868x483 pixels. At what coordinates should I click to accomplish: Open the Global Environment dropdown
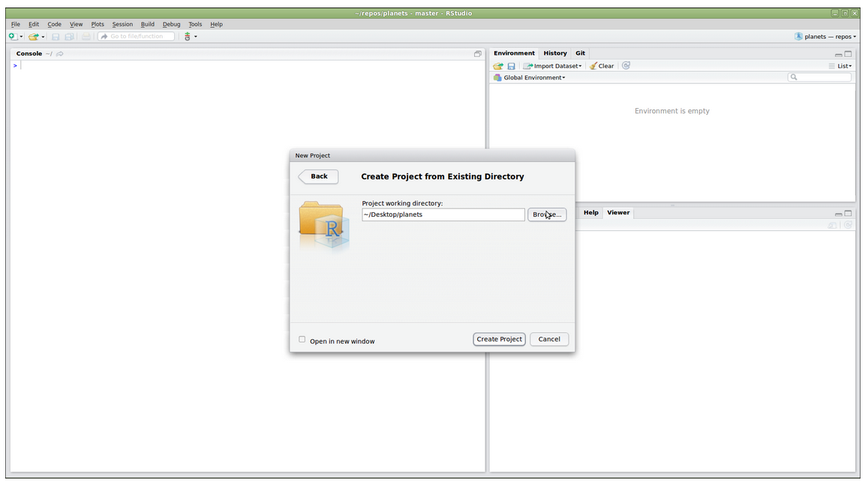530,78
